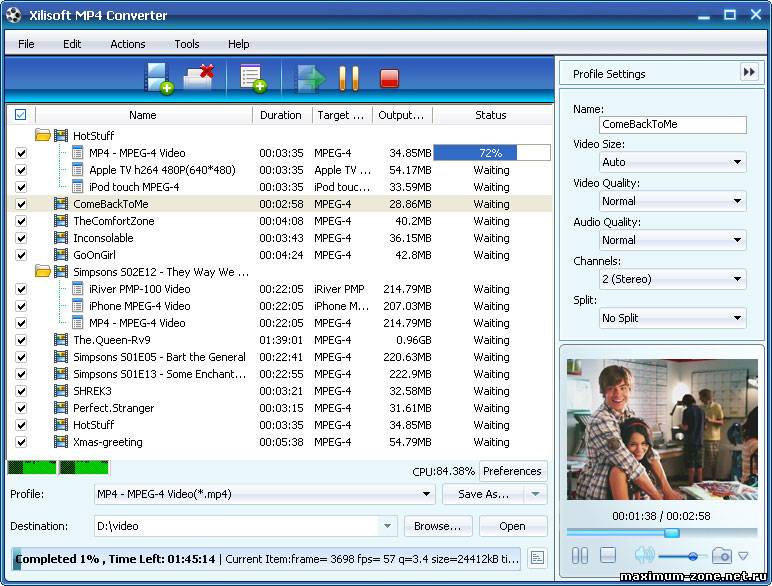Open the Destination path dropdown arrow
The height and width of the screenshot is (586, 772).
(x=387, y=526)
